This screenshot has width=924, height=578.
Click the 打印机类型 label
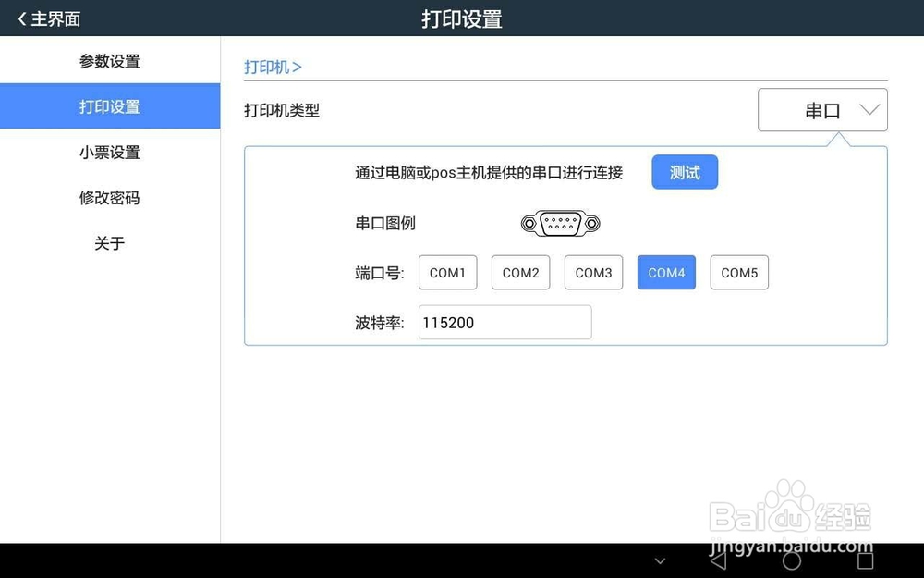282,110
